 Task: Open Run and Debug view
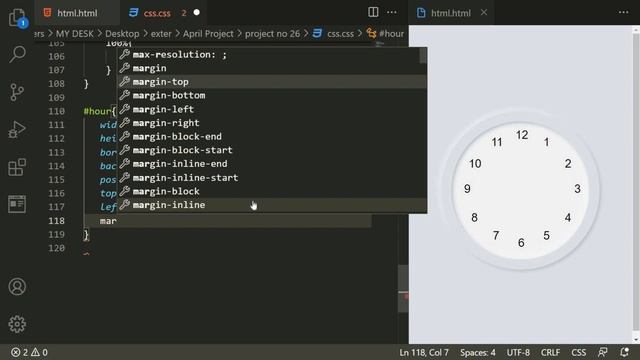17,130
